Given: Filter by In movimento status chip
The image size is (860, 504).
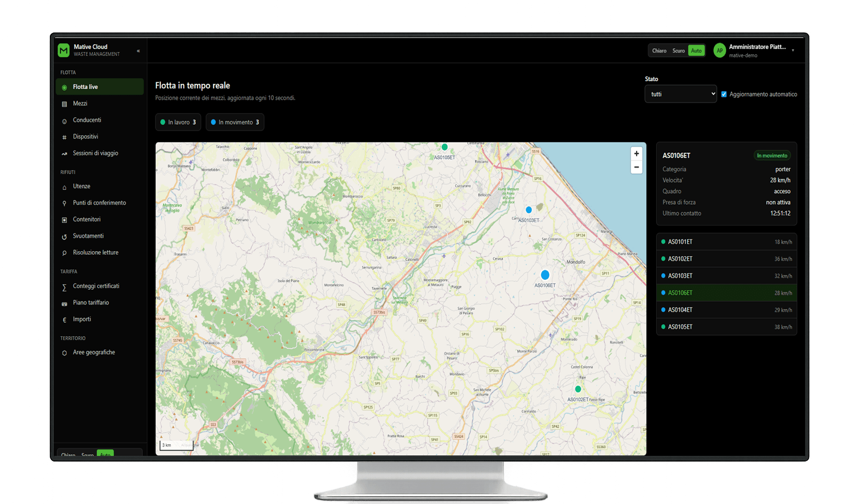Looking at the screenshot, I should pyautogui.click(x=235, y=122).
